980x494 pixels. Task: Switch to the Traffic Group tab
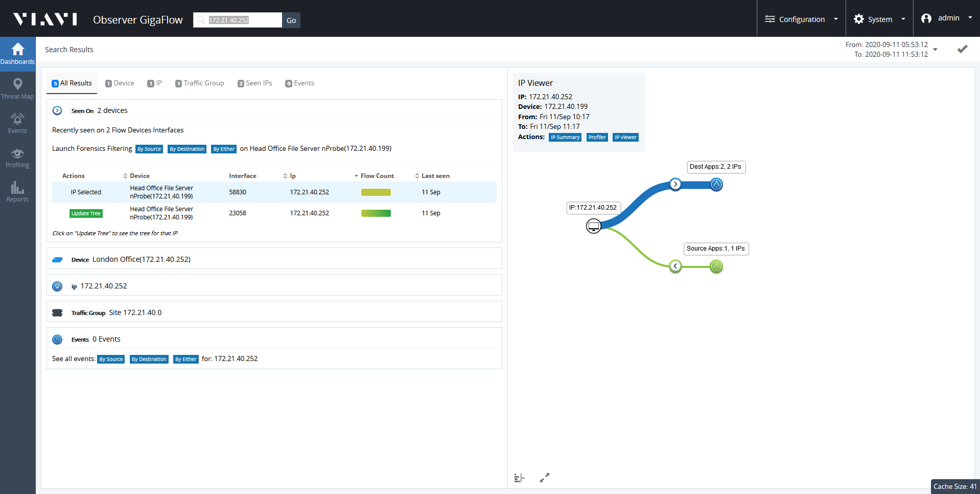pos(200,83)
